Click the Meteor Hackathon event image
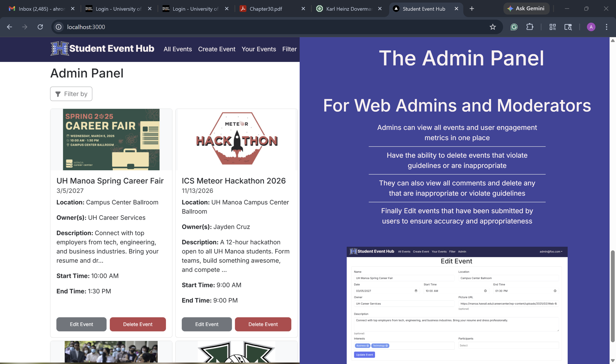This screenshot has height=364, width=616. pyautogui.click(x=236, y=139)
